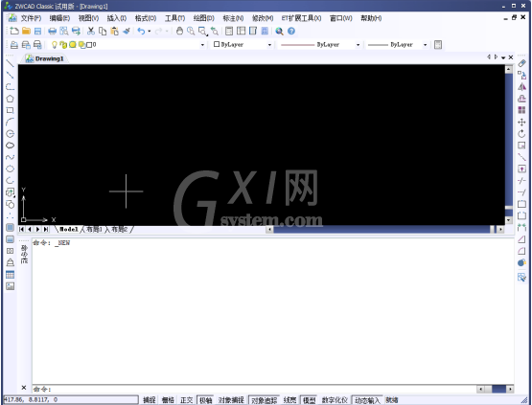Select the Rectangle tool
This screenshot has height=405, width=532.
tap(11, 110)
